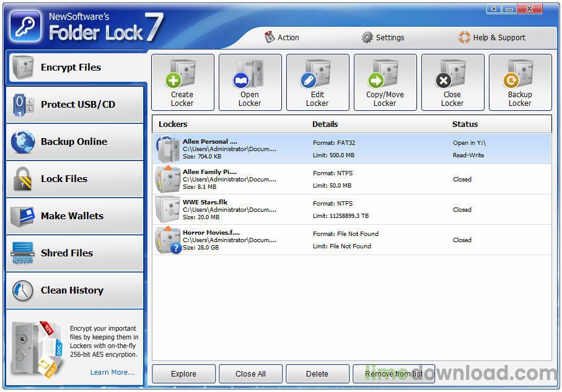Image resolution: width=562 pixels, height=392 pixels.
Task: Go to the Make Wallets section
Action: click(74, 216)
